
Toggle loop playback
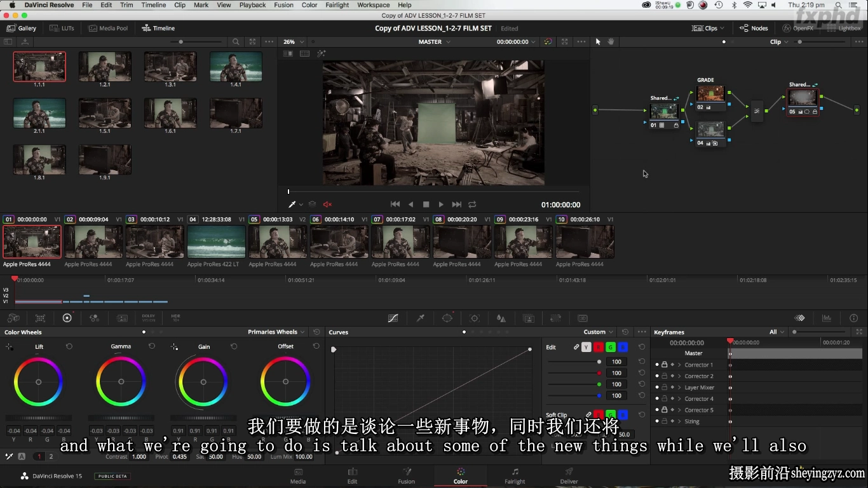[472, 205]
